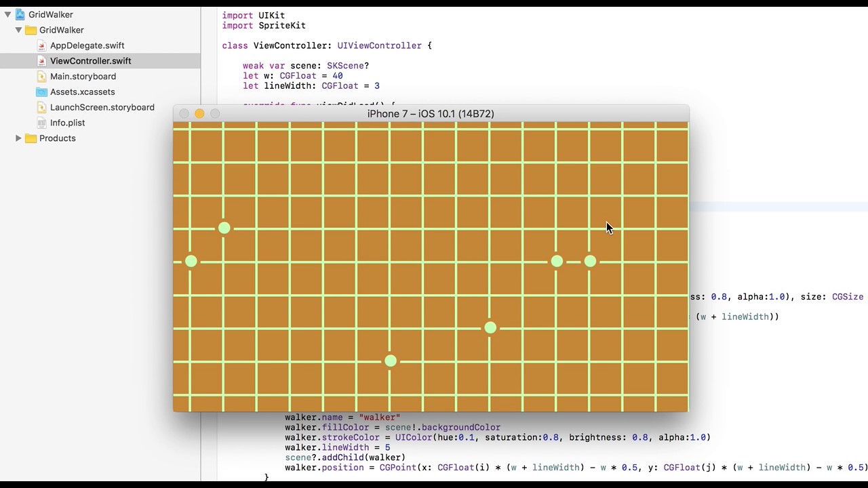Click the yellow GridWalker group folder icon

pyautogui.click(x=31, y=30)
